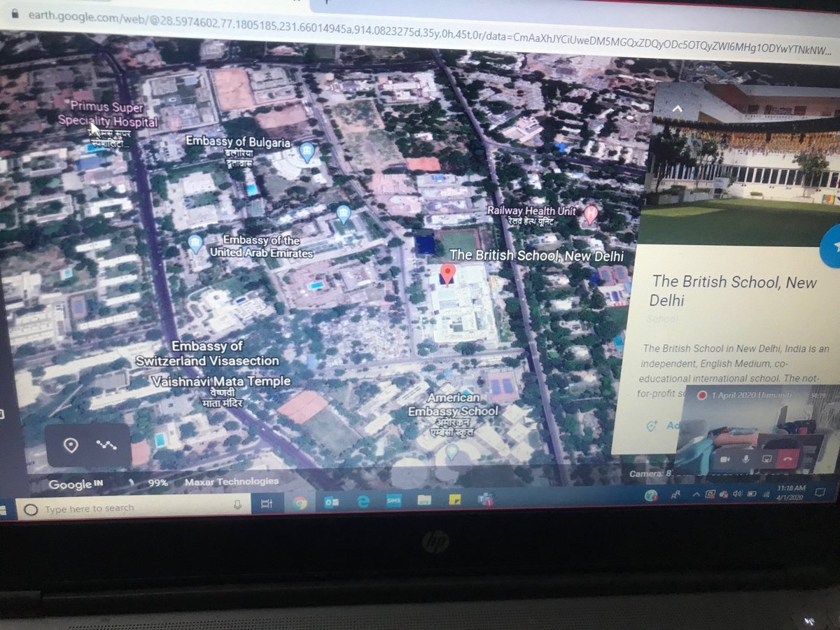Click the Maxar Technologies attribution
Screen dimensions: 840x630
[x=231, y=482]
